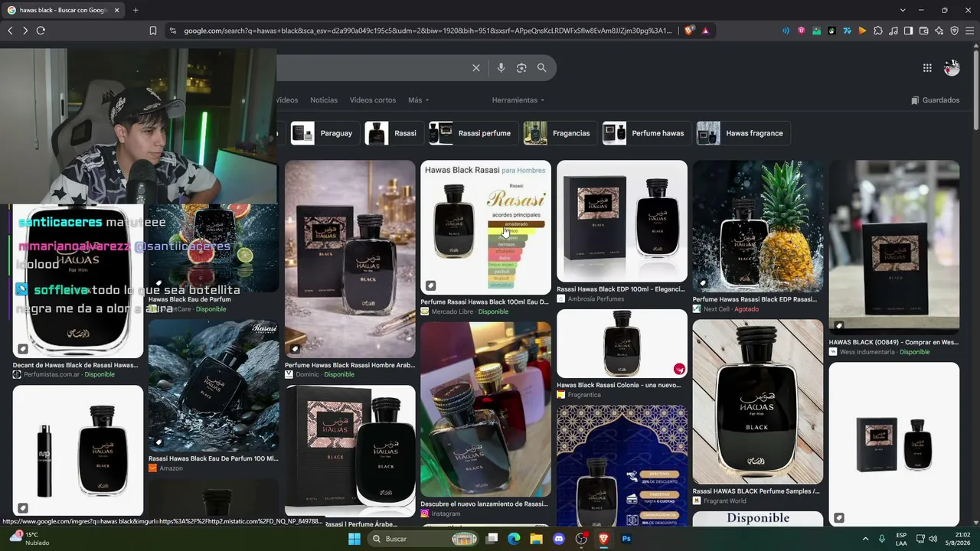
Task: Open 'Descubre el nuevo lanzamiento' Instagram link
Action: pos(485,504)
